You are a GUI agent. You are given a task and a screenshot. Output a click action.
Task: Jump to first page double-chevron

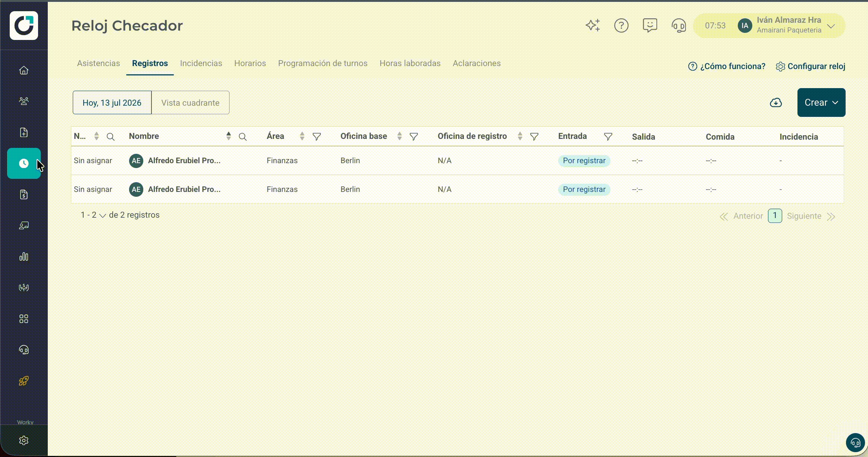click(724, 217)
